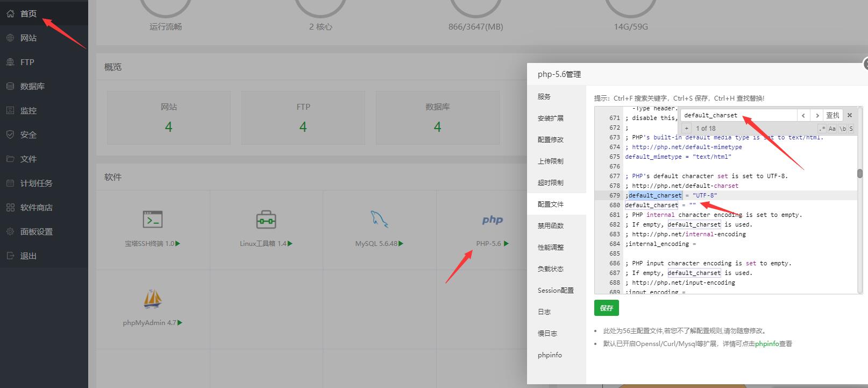Click green arrow next to PHP-5.6
The height and width of the screenshot is (388, 868).
click(506, 244)
